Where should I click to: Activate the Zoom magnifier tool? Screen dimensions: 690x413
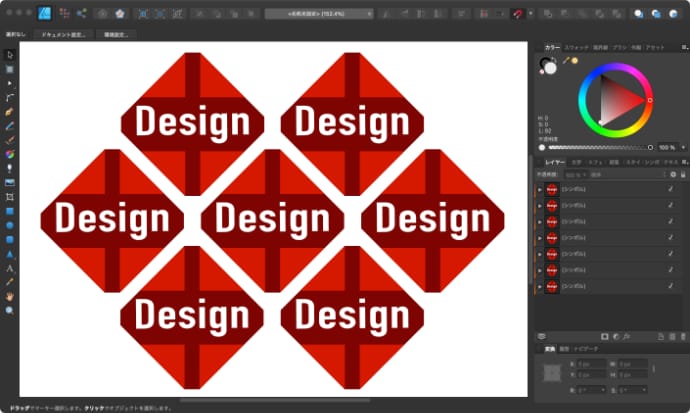(10, 311)
